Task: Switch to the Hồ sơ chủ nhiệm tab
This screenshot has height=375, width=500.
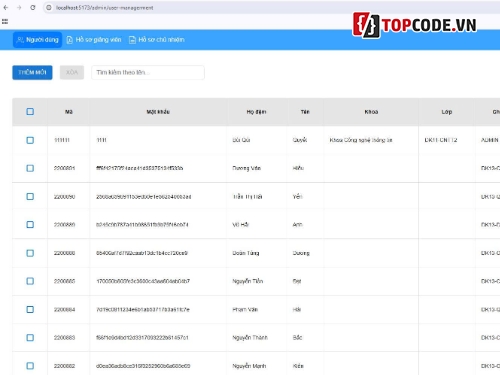Action: [x=157, y=40]
